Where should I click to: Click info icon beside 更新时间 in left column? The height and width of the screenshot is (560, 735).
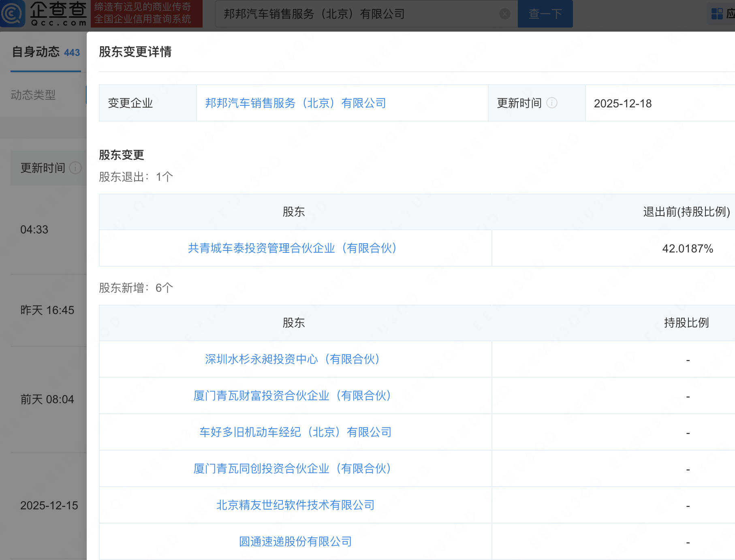pos(75,168)
